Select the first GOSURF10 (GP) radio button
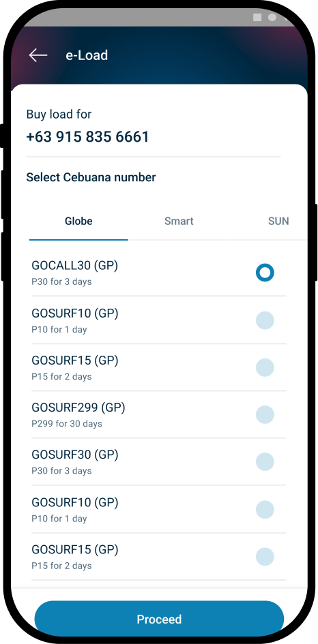The width and height of the screenshot is (318, 644). click(265, 320)
